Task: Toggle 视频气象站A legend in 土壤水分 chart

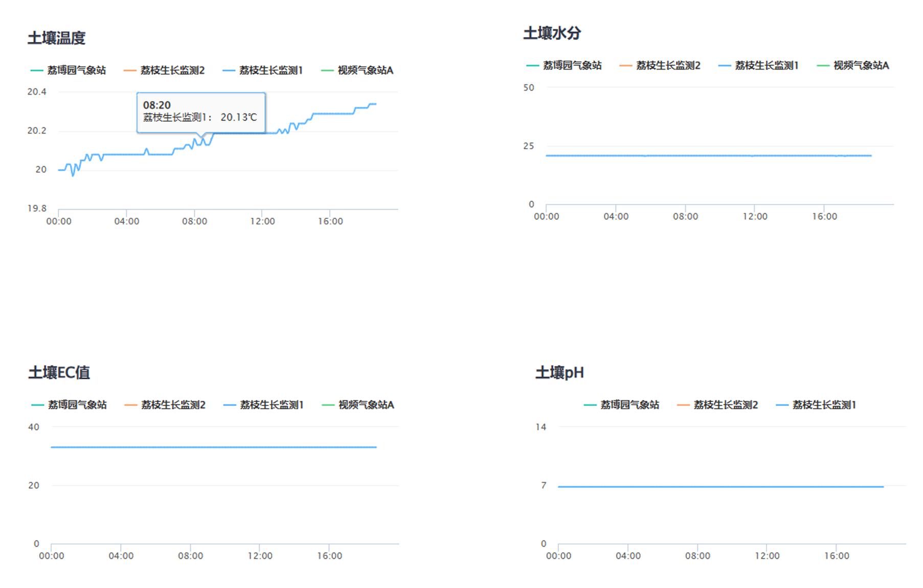Action: 853,65
